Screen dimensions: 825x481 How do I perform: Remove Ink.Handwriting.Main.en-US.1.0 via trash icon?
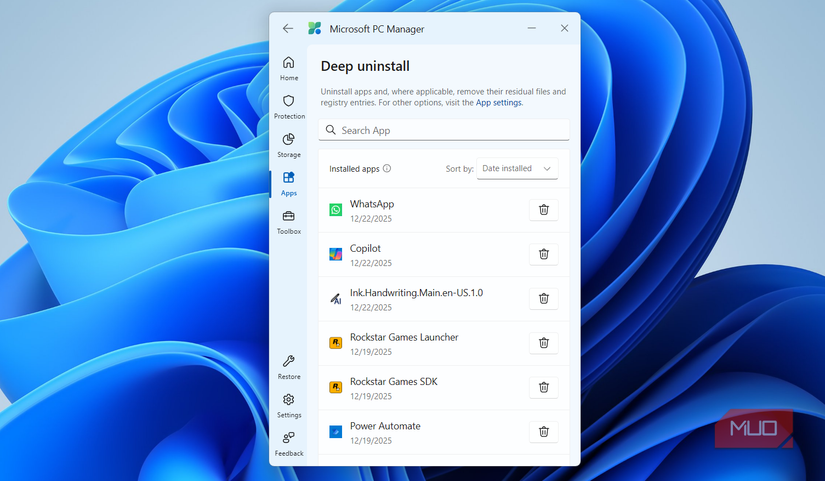(543, 298)
